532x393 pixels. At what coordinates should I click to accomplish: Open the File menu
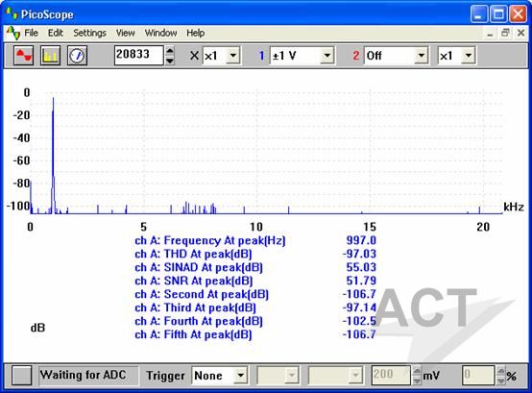(32, 33)
